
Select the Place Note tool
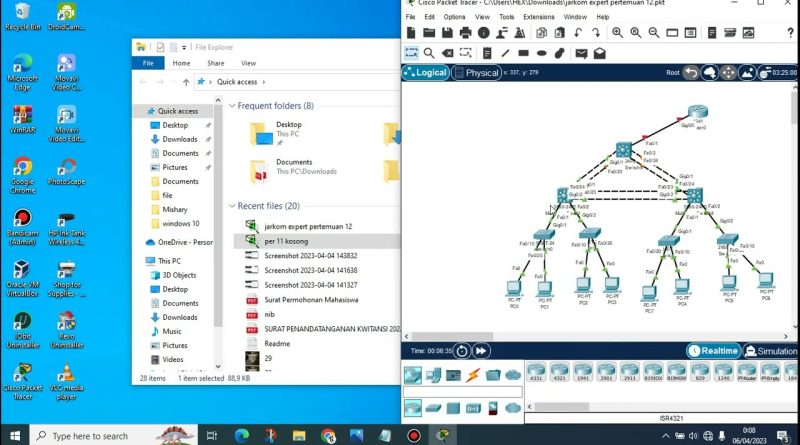pyautogui.click(x=487, y=53)
